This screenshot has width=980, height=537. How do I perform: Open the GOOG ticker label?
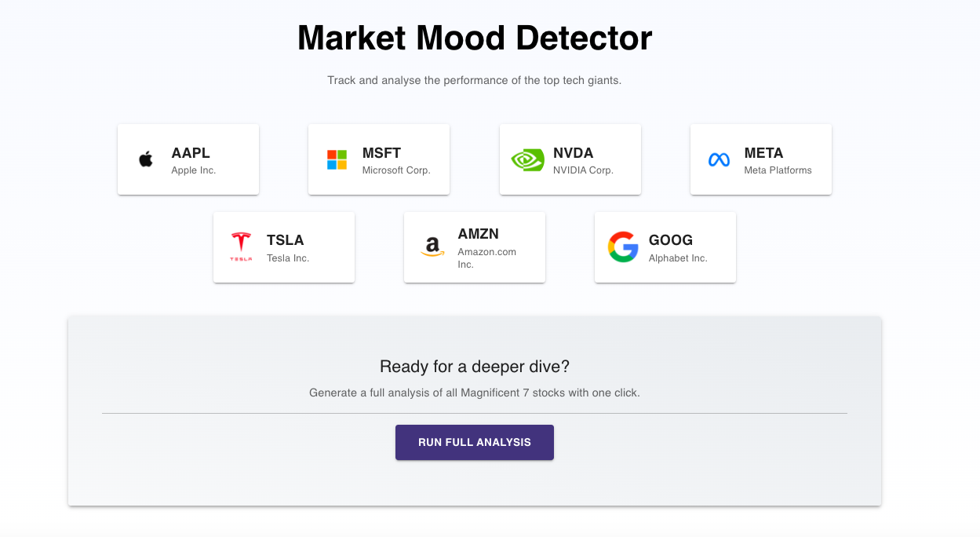670,240
